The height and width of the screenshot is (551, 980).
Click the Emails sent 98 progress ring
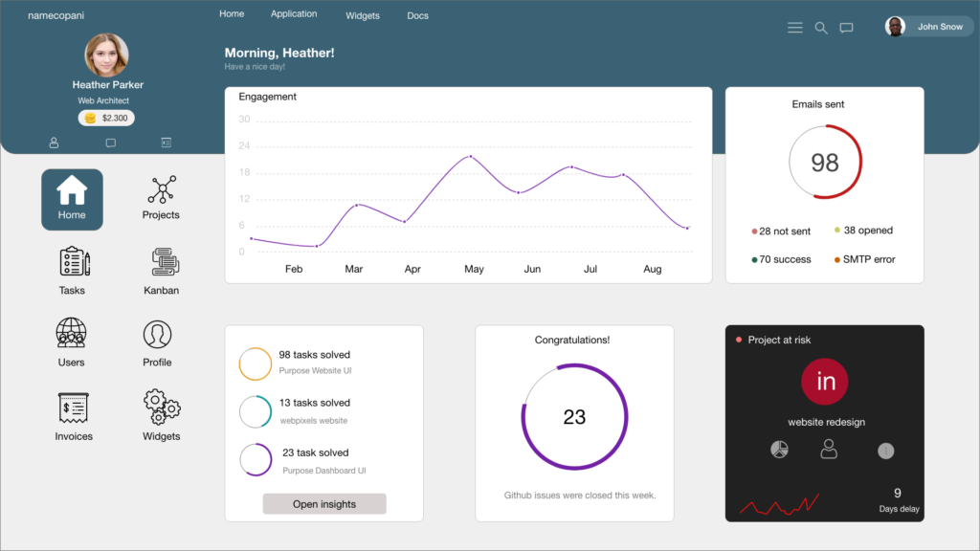click(x=825, y=163)
